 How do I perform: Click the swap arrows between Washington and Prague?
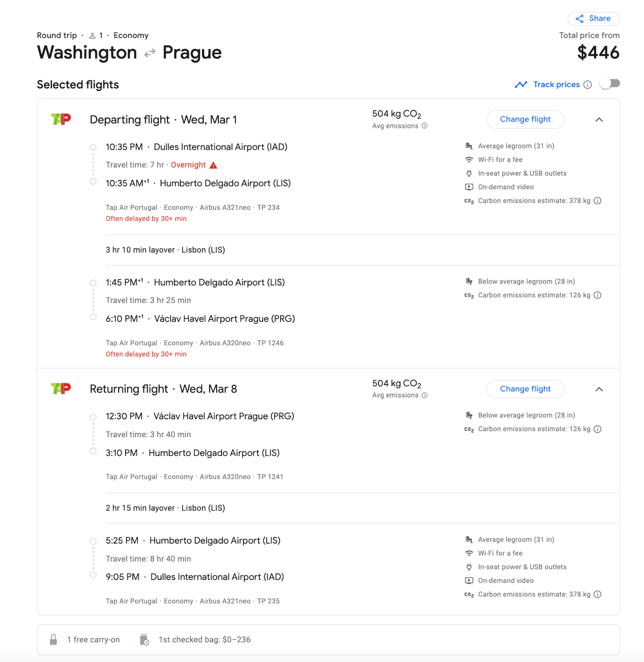(150, 53)
